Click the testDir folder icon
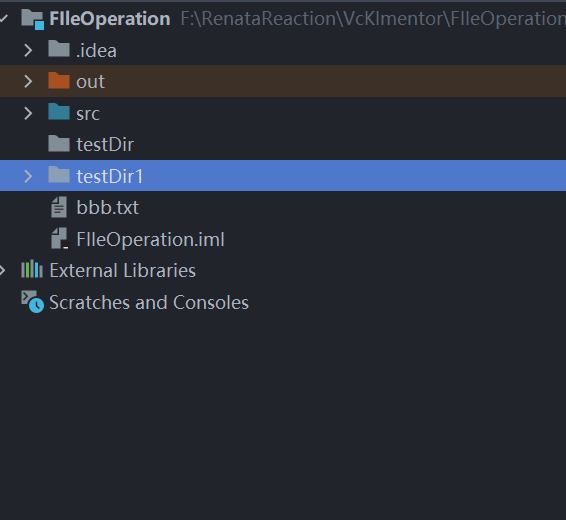This screenshot has height=520, width=566. pyautogui.click(x=59, y=144)
